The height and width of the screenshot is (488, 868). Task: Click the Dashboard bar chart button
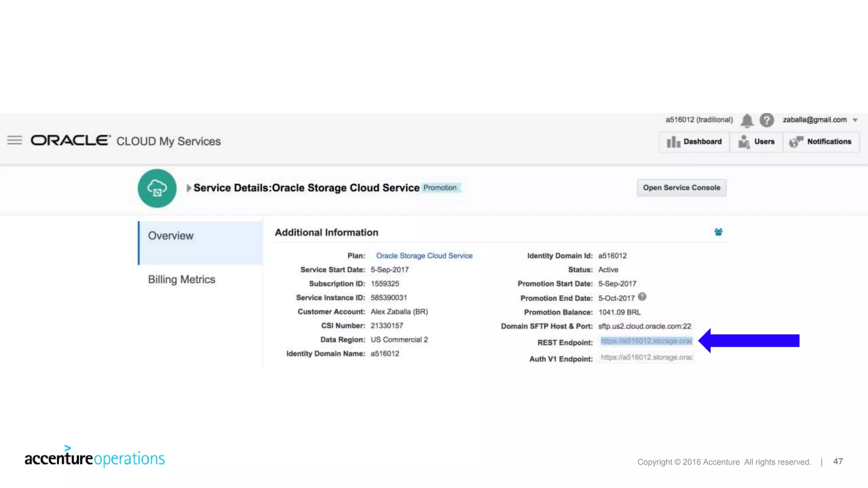click(x=694, y=142)
